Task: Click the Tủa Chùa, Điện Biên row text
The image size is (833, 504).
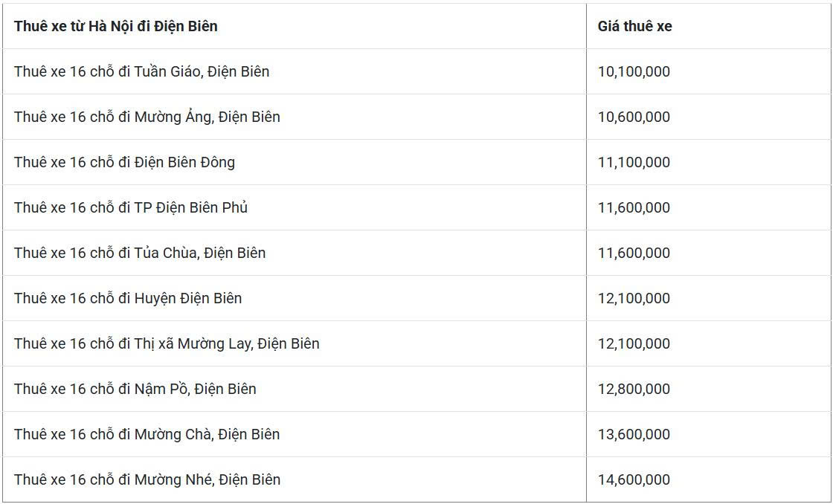Action: tap(139, 253)
